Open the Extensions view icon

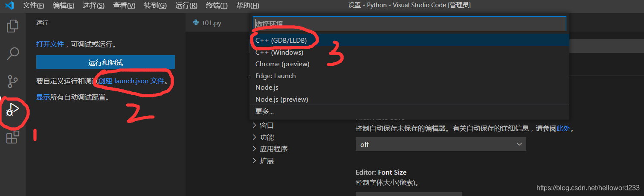point(13,137)
